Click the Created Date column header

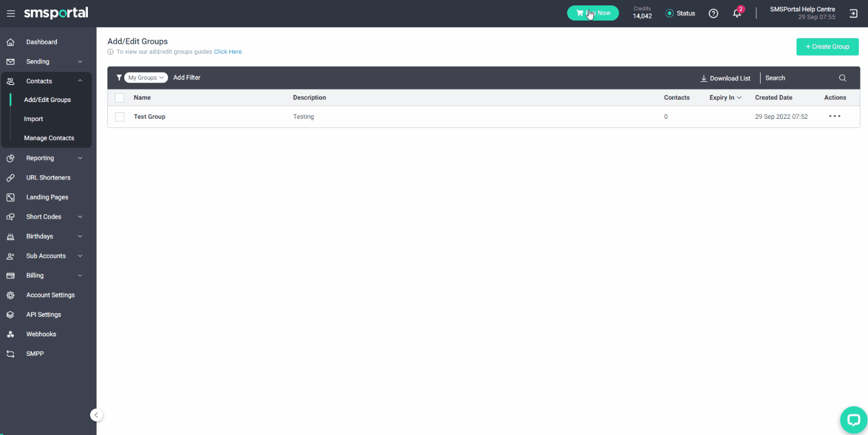point(774,98)
